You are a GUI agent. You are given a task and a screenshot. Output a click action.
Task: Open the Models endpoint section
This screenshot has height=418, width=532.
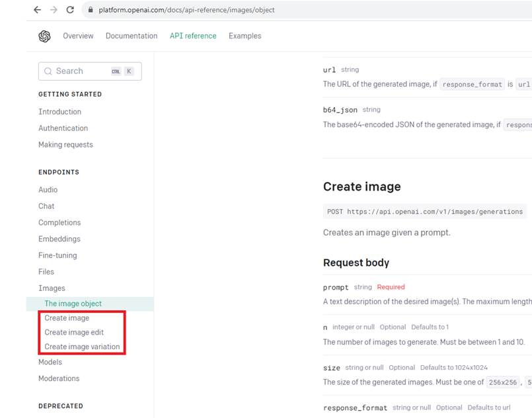click(50, 362)
